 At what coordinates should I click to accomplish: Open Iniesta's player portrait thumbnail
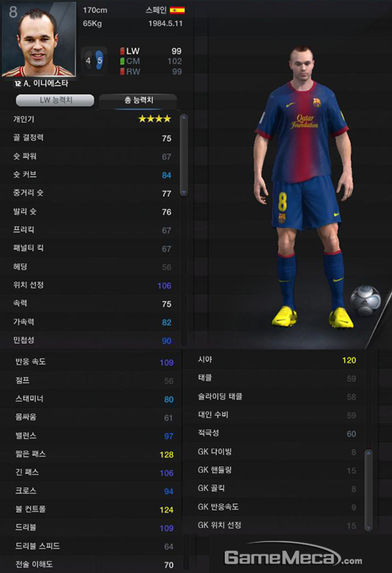39,39
